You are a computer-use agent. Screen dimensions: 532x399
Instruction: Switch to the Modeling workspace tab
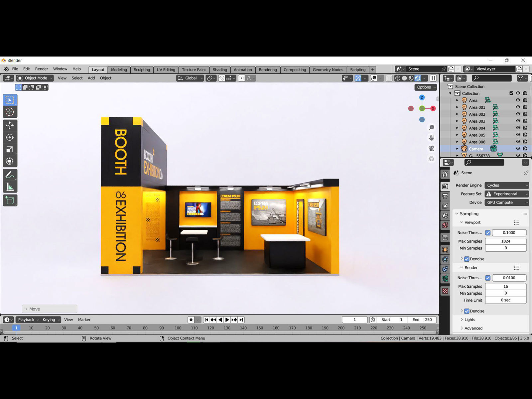(119, 69)
